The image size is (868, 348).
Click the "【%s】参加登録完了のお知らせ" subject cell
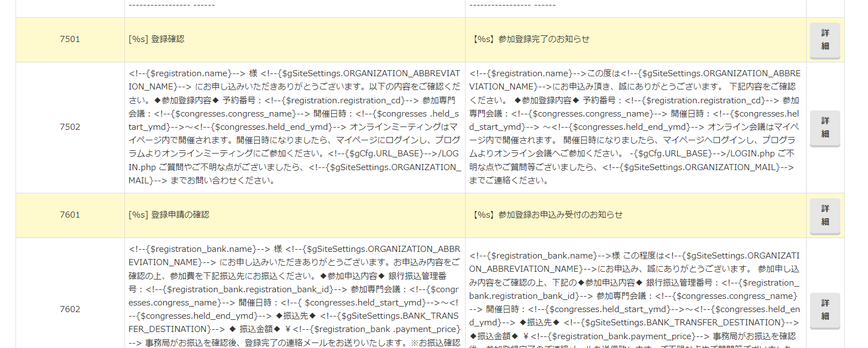pyautogui.click(x=530, y=39)
